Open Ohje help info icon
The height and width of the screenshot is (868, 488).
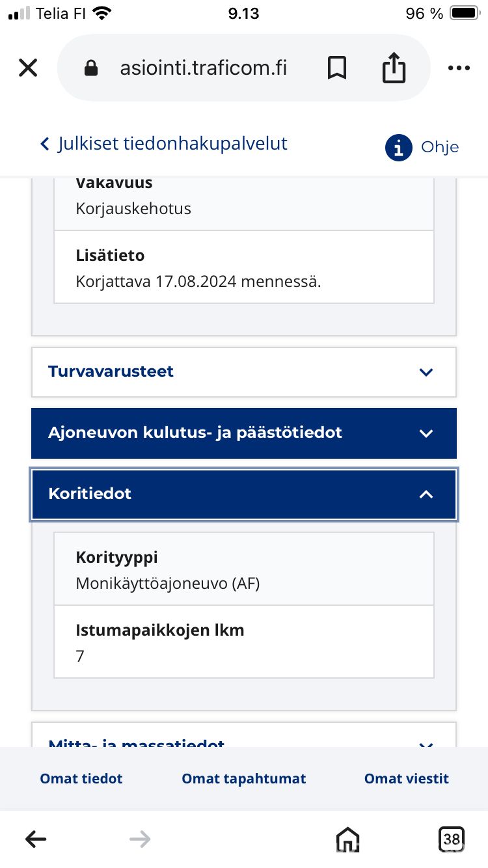398,148
